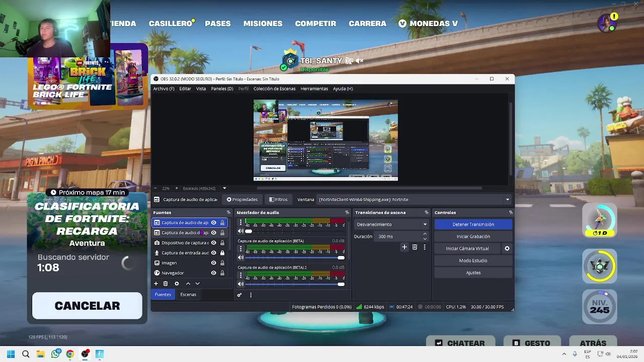Open Paneles (D) menu

(222, 88)
